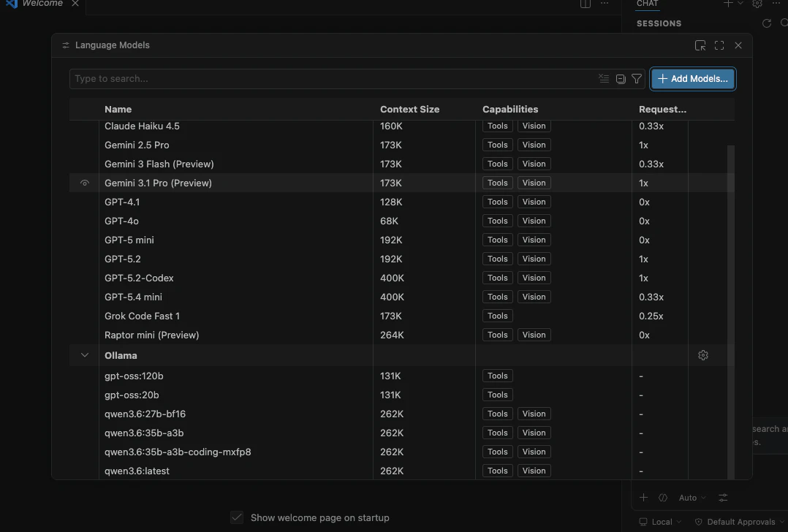Click the Request multiplier column header
Screen dimensions: 788x532
point(662,109)
